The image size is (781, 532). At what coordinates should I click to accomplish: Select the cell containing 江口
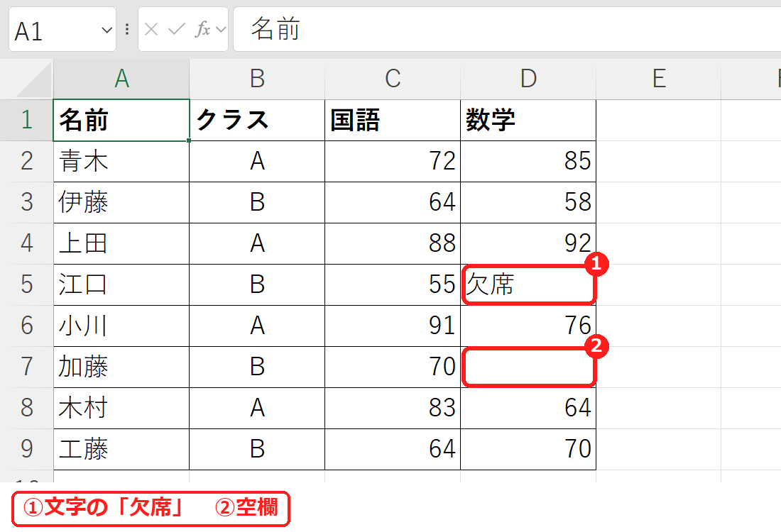coord(121,284)
